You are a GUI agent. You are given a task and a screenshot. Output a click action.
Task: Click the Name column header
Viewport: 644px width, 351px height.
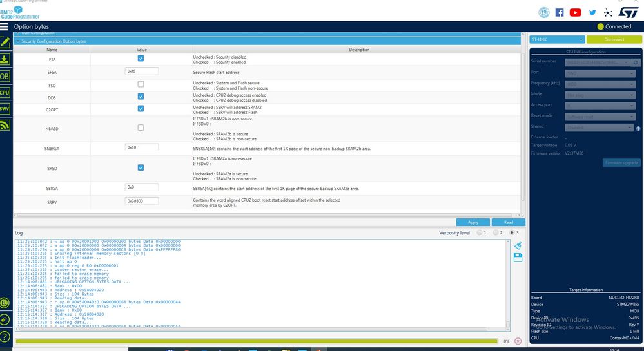[52, 49]
